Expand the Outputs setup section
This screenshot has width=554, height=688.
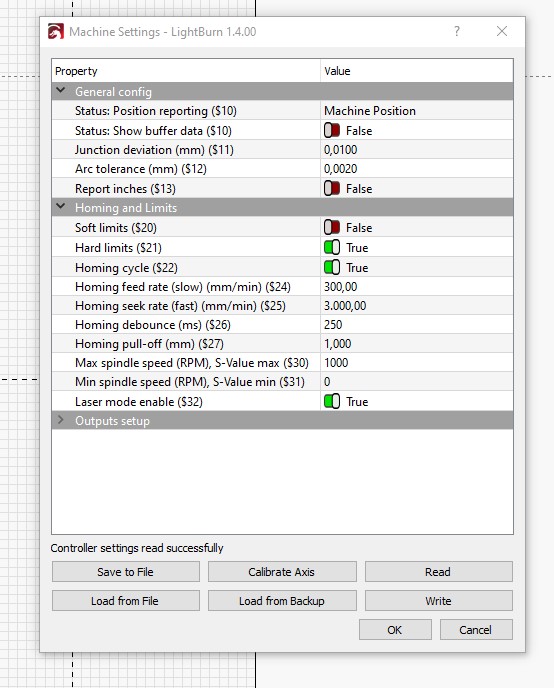61,420
